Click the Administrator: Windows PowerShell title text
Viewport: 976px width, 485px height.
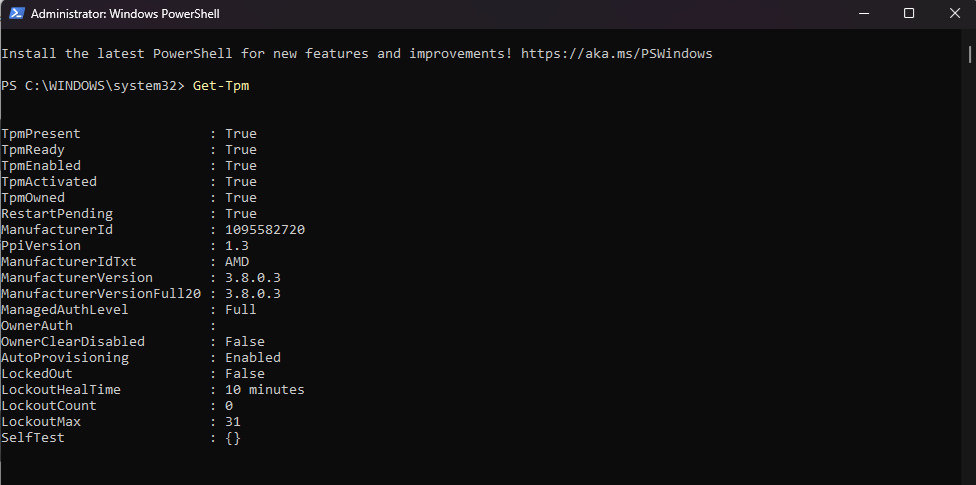125,14
